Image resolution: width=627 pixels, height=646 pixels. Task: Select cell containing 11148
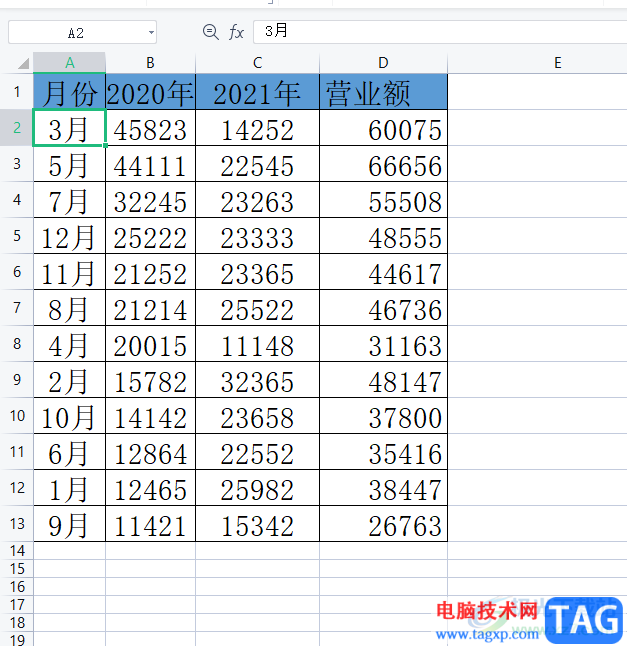coord(257,344)
